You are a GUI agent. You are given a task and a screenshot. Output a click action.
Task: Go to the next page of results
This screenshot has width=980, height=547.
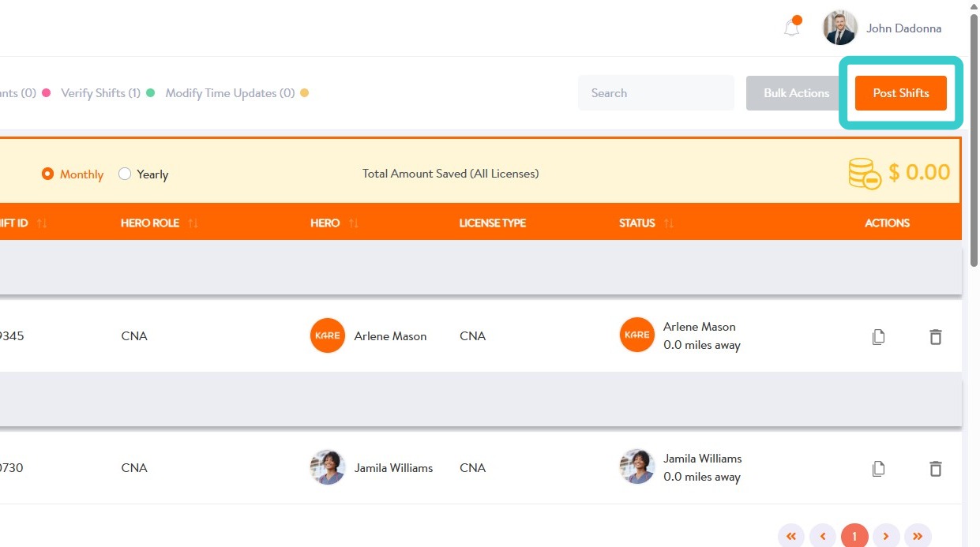886,537
